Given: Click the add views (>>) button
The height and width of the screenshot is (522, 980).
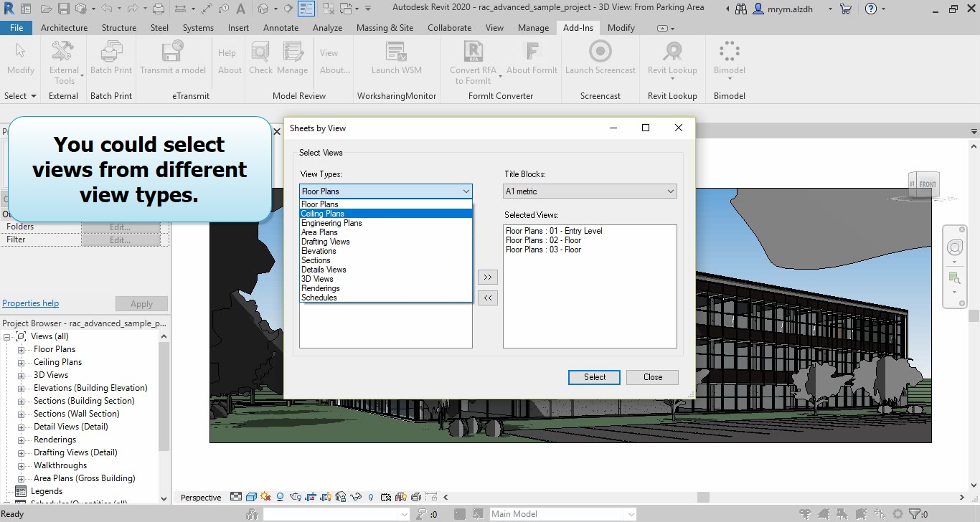Looking at the screenshot, I should 487,277.
